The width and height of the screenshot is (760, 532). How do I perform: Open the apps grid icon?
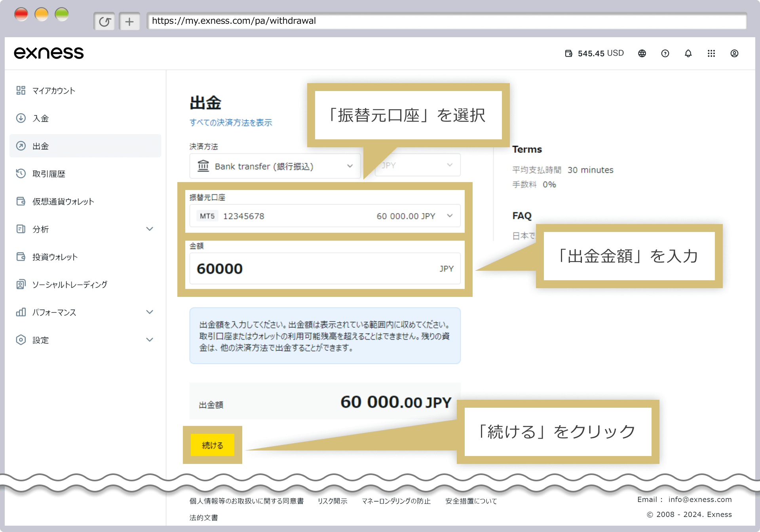[x=711, y=53]
